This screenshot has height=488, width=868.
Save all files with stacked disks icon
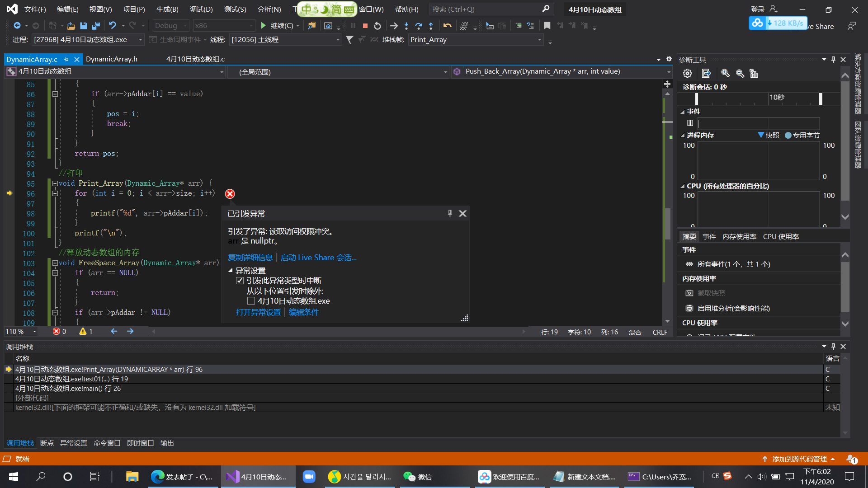(95, 26)
